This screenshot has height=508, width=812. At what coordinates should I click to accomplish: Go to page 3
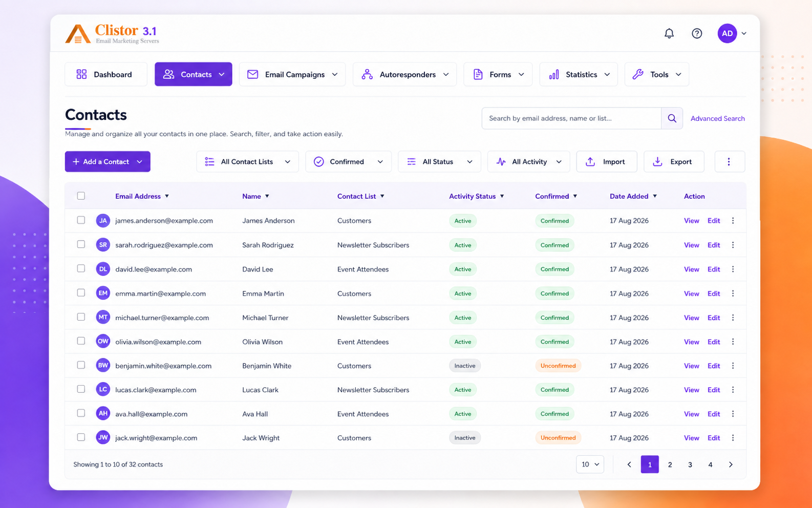tap(690, 464)
